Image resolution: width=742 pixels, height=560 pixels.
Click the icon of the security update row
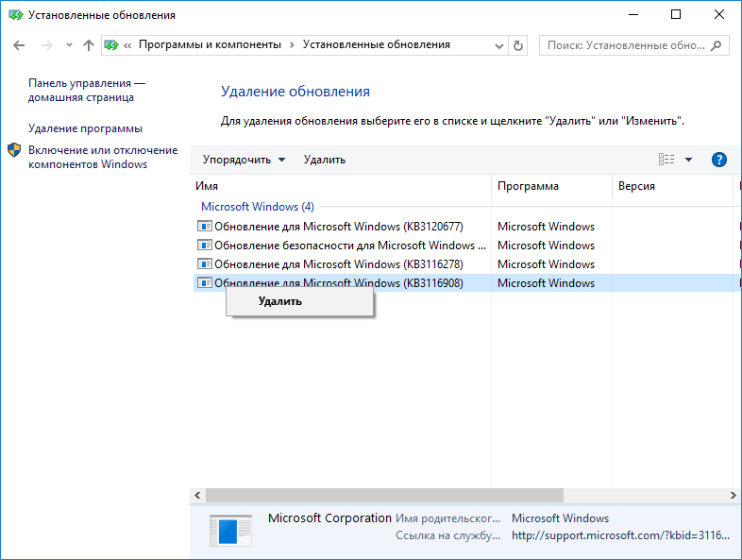click(205, 246)
